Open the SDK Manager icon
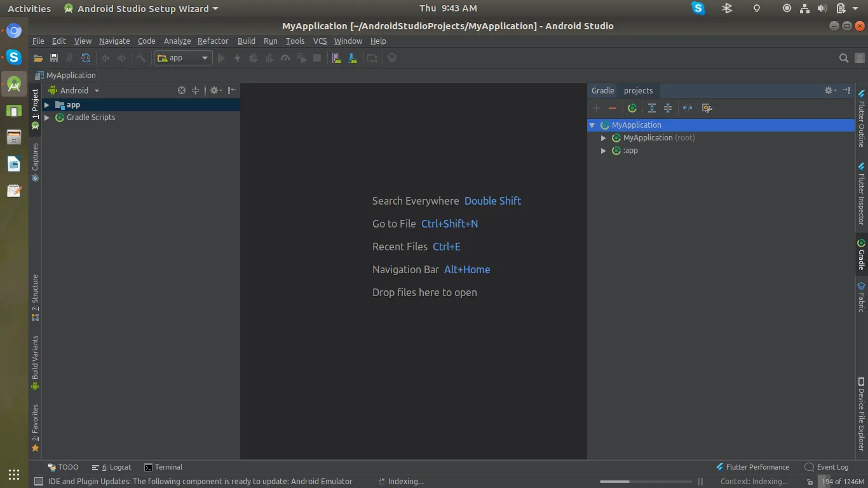The image size is (868, 488). point(353,58)
